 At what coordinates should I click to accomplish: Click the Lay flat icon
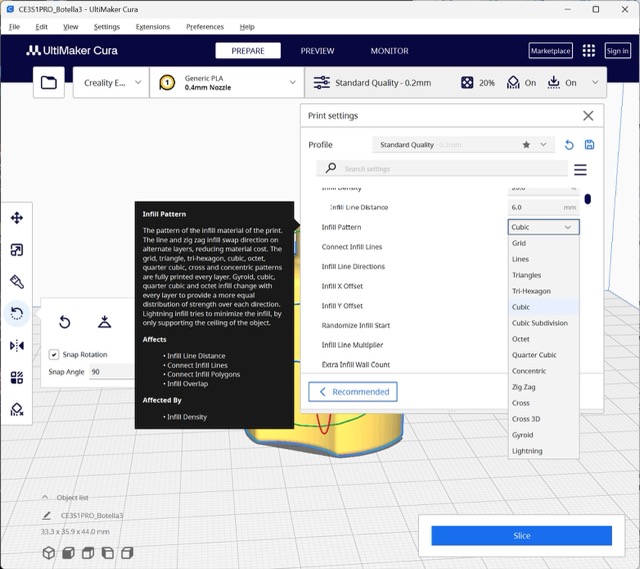point(104,322)
